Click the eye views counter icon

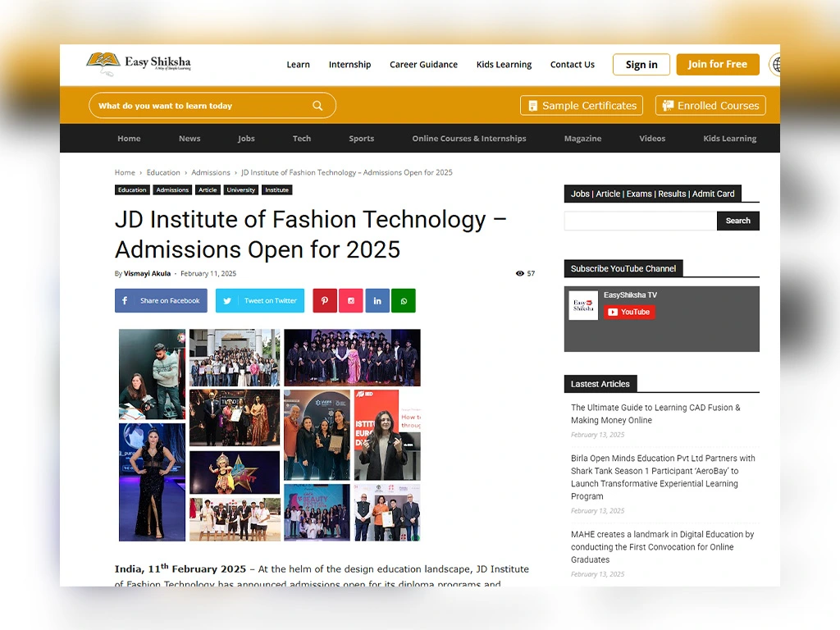[519, 273]
